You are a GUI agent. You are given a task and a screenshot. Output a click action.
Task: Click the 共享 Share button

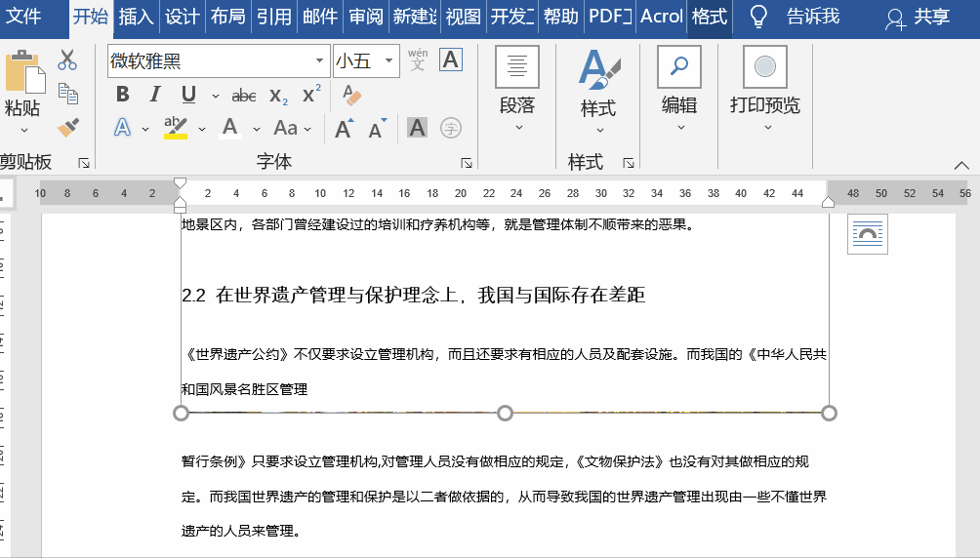918,18
